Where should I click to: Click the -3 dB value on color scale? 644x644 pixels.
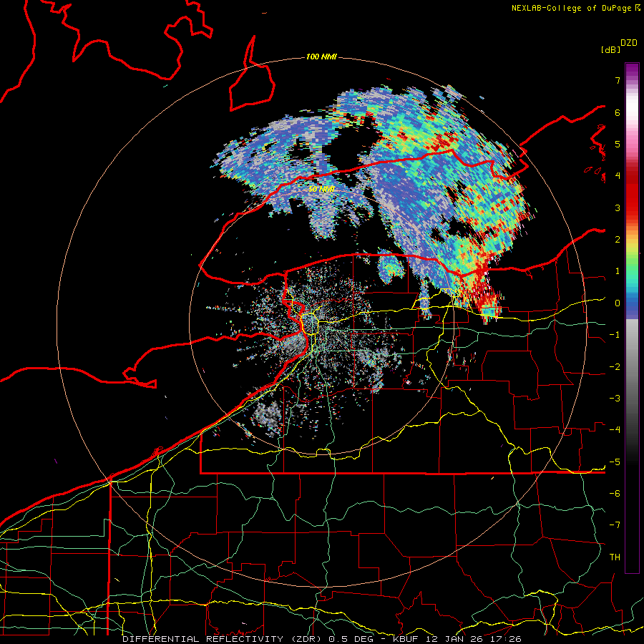click(615, 399)
